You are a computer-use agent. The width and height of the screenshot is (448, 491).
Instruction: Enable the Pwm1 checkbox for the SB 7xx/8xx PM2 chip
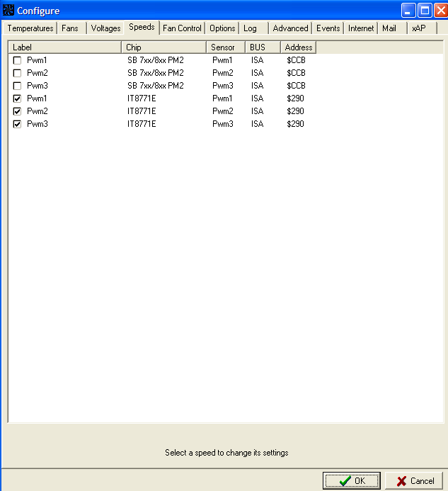(17, 60)
